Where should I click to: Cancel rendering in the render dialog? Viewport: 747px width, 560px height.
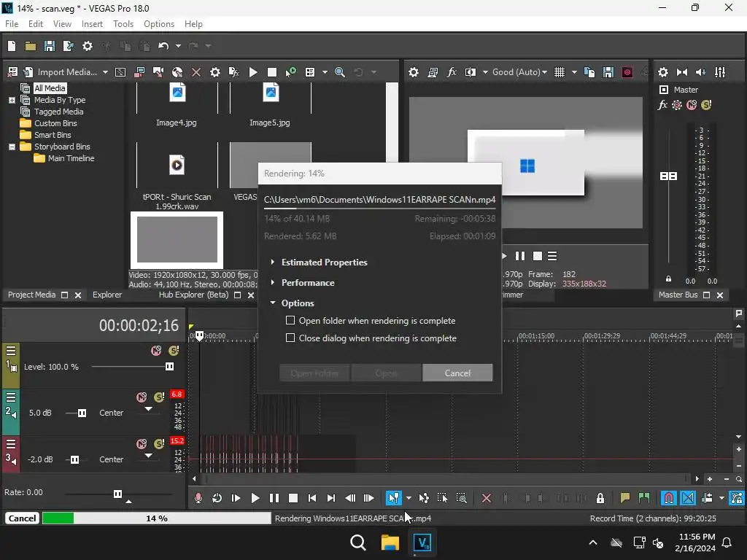(457, 373)
